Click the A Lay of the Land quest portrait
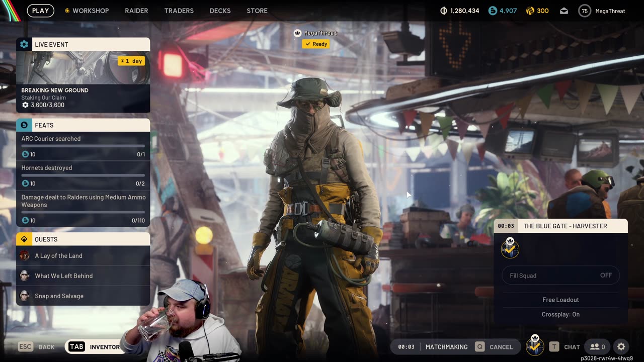The height and width of the screenshot is (362, 644). pos(24,255)
